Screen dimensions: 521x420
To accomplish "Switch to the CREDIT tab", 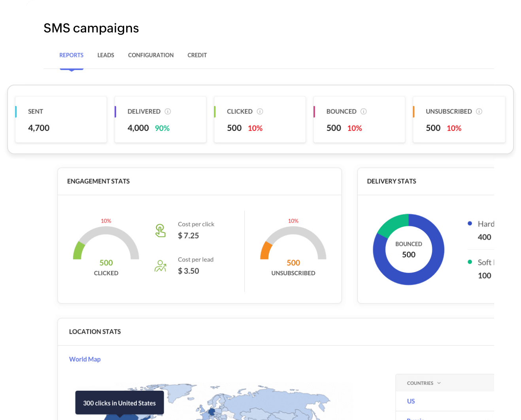I will point(197,55).
